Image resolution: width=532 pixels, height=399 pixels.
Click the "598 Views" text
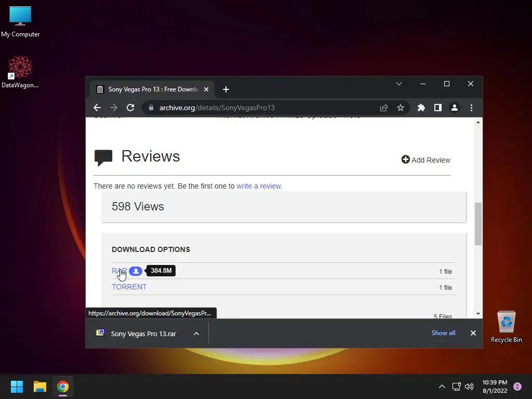point(138,206)
